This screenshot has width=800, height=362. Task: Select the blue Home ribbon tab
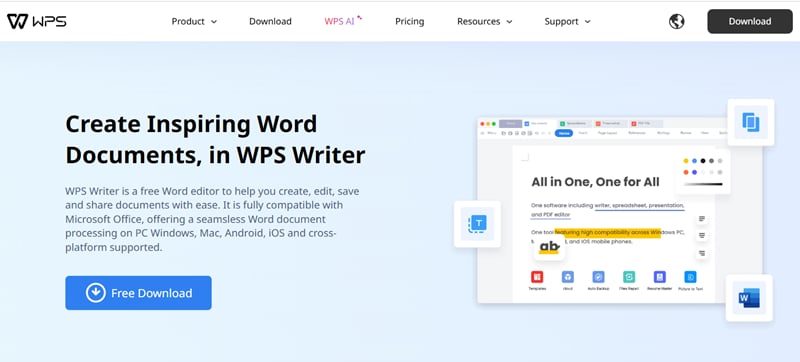pos(564,133)
